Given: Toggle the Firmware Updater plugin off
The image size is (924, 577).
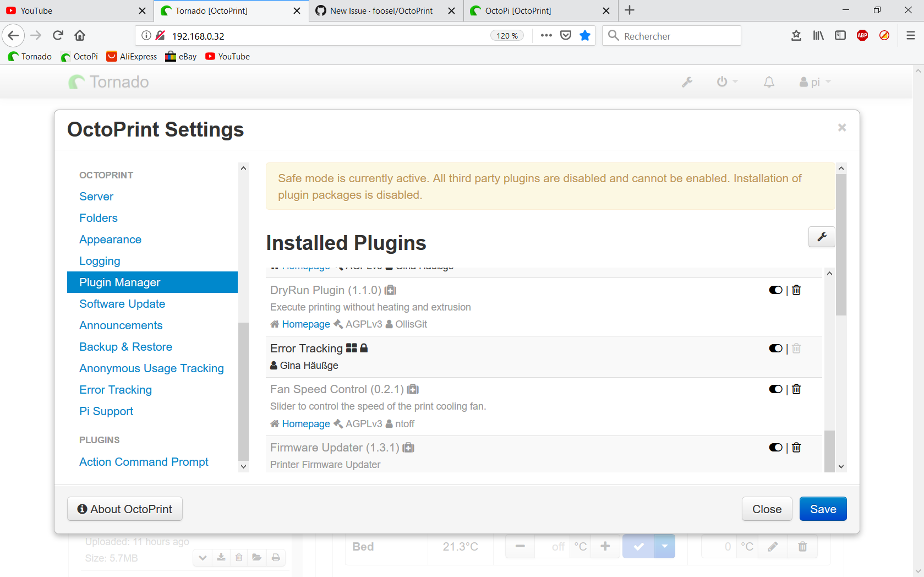Looking at the screenshot, I should coord(775,447).
